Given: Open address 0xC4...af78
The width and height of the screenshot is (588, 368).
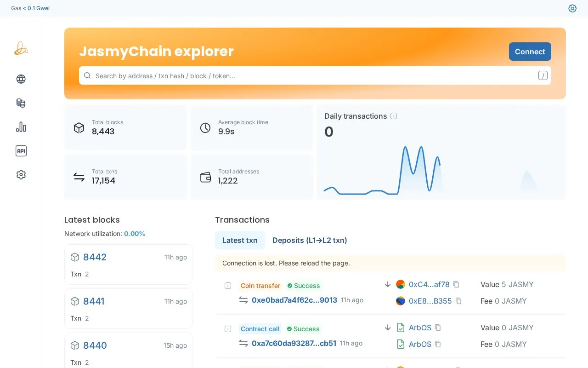Looking at the screenshot, I should click(429, 284).
